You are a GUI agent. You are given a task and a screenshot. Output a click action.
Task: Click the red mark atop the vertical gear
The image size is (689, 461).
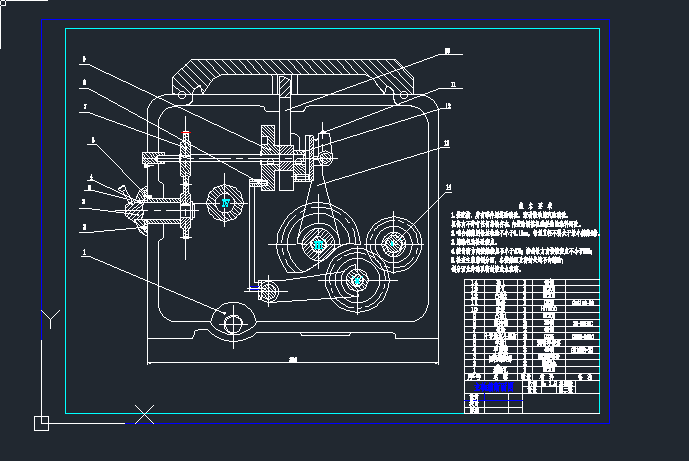(186, 132)
